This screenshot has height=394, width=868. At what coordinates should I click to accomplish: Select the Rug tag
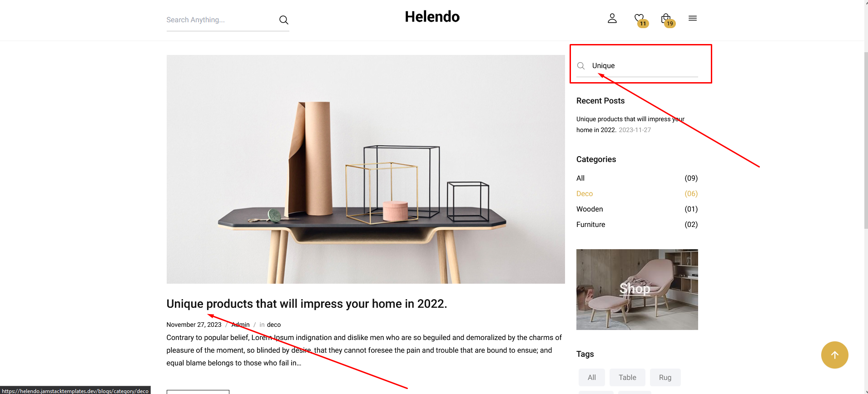pos(665,378)
